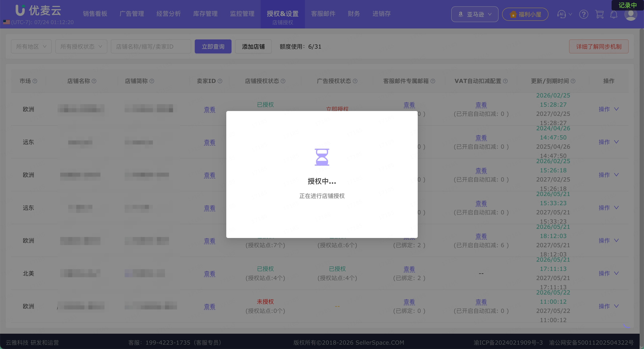Click (已开启自动扣减: 6 ) text

click(x=481, y=245)
